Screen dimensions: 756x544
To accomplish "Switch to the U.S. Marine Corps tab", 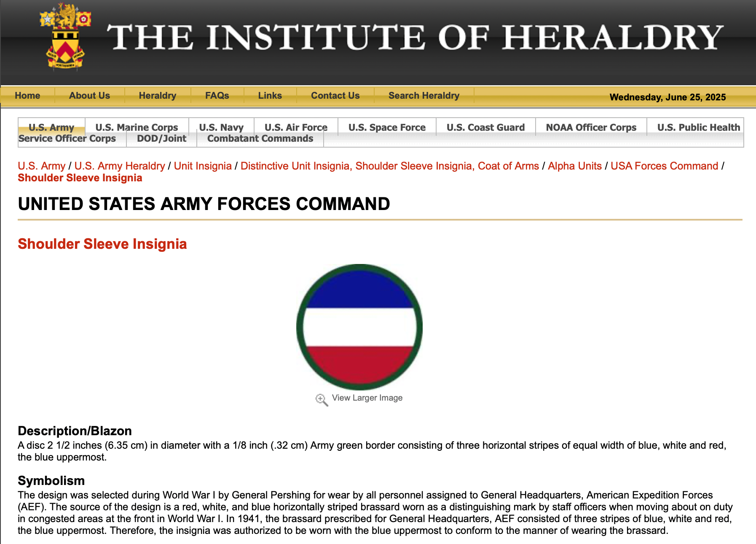I will (137, 127).
